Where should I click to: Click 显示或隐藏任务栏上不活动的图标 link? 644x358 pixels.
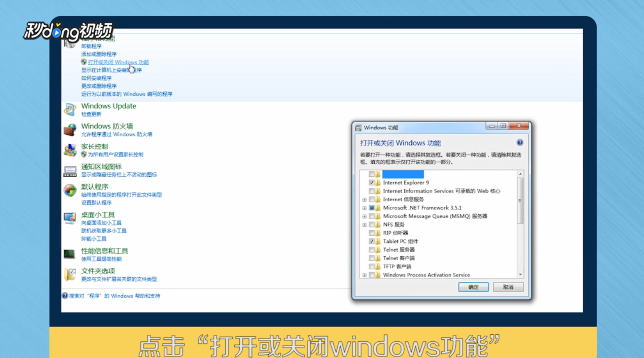click(x=119, y=175)
